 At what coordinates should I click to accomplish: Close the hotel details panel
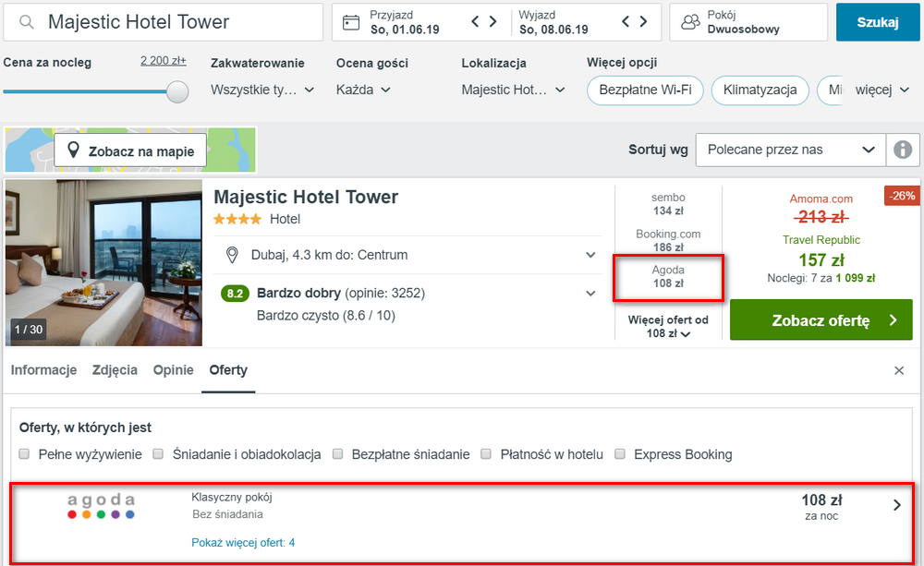pyautogui.click(x=899, y=370)
